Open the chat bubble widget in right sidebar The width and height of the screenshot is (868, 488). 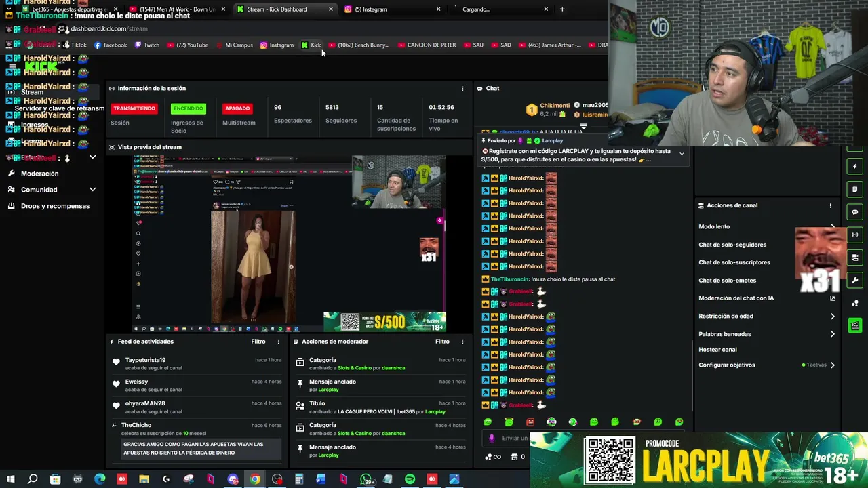click(x=855, y=212)
